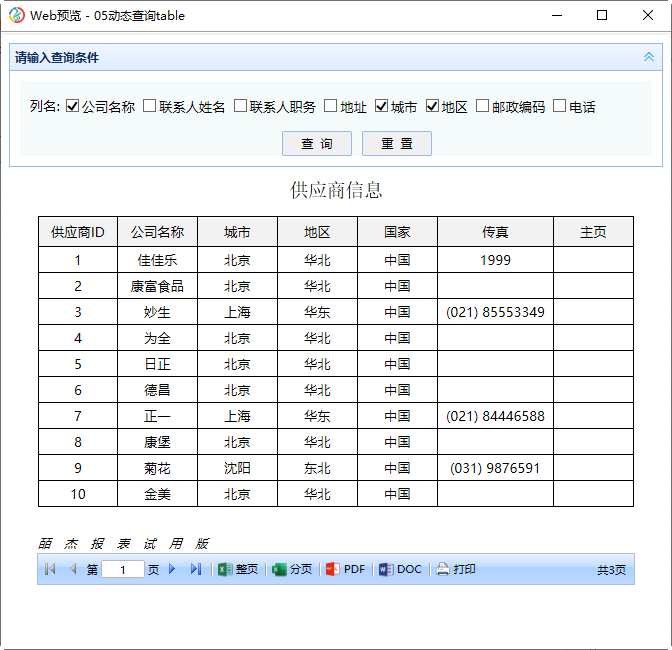Jump to the last page icon
This screenshot has height=650, width=672.
pos(195,569)
